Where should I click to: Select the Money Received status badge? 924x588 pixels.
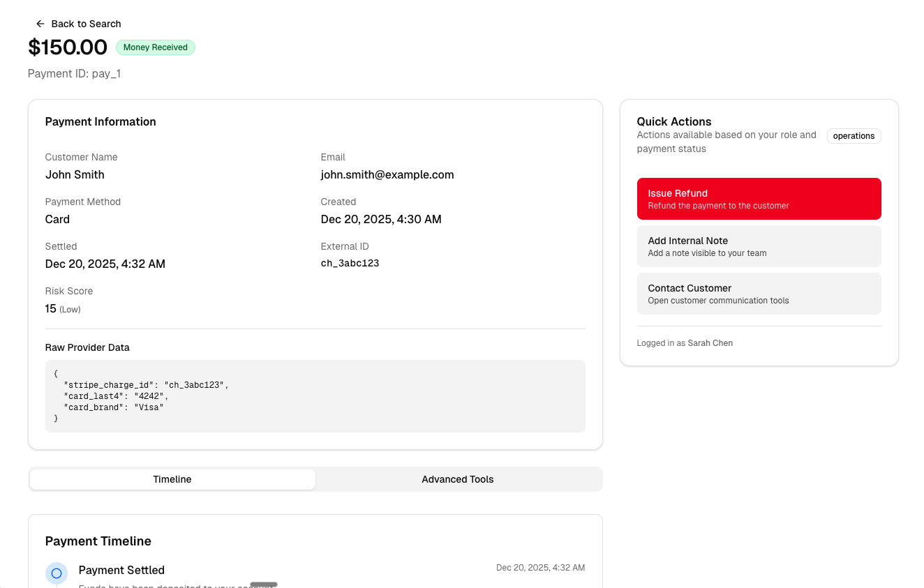tap(155, 47)
